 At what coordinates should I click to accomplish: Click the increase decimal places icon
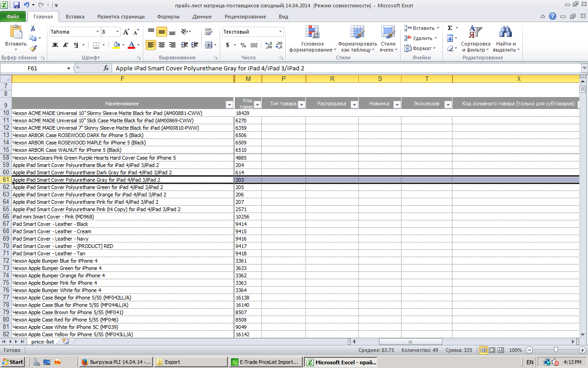click(269, 45)
